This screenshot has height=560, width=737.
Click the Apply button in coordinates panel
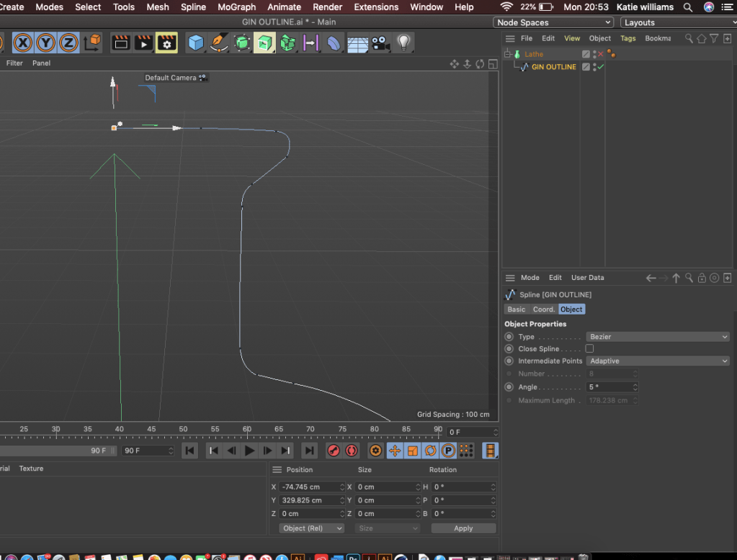463,528
